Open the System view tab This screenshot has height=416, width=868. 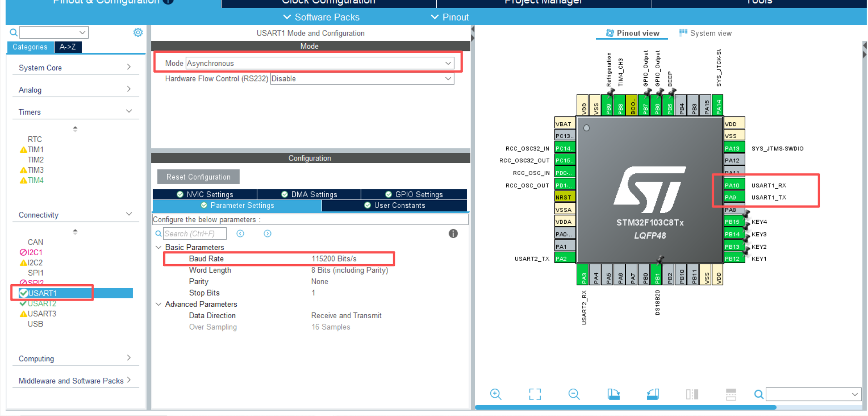click(705, 33)
